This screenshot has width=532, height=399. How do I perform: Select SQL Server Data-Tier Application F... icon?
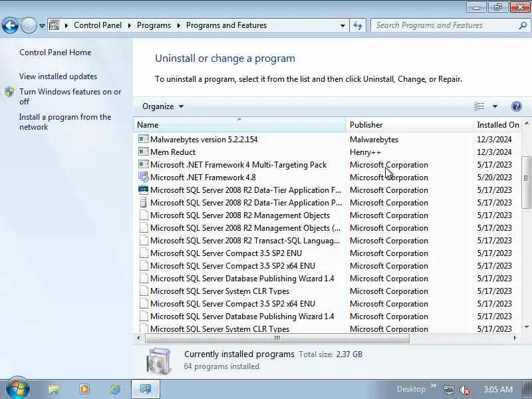(144, 190)
